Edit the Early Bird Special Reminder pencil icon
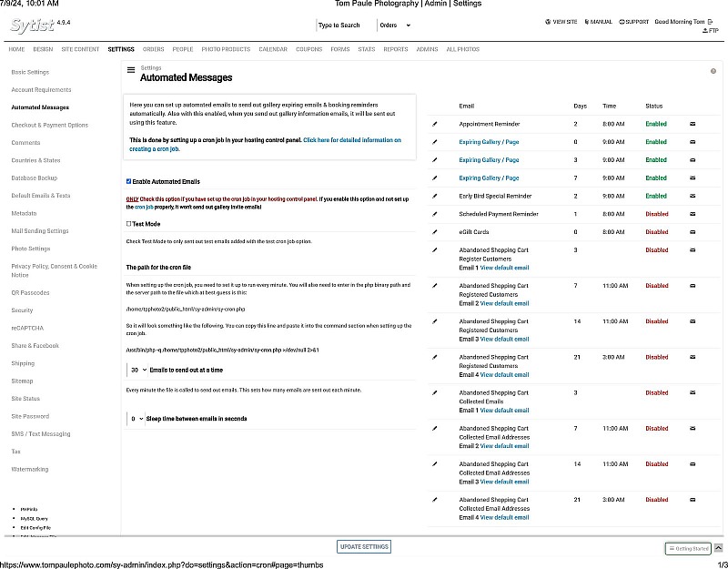The width and height of the screenshot is (728, 569). point(435,196)
